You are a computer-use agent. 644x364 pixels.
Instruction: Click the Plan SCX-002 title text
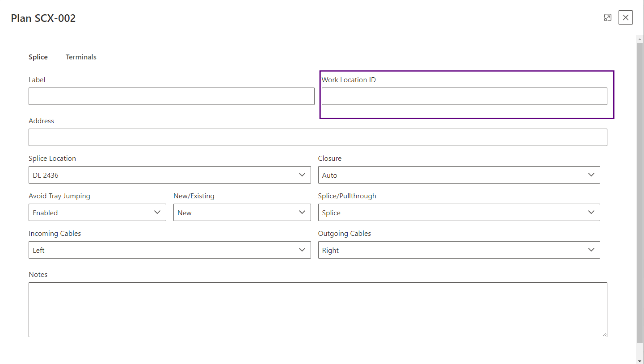(x=43, y=18)
